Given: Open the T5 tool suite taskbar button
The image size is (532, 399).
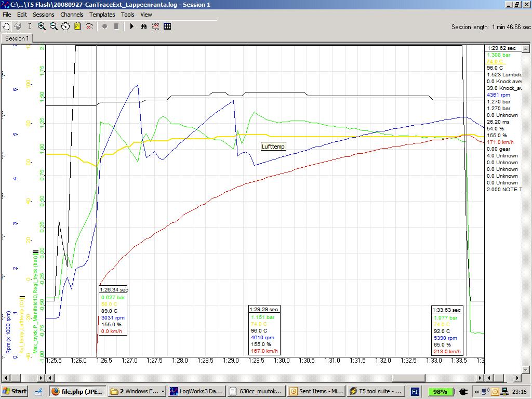Looking at the screenshot, I should tap(376, 392).
